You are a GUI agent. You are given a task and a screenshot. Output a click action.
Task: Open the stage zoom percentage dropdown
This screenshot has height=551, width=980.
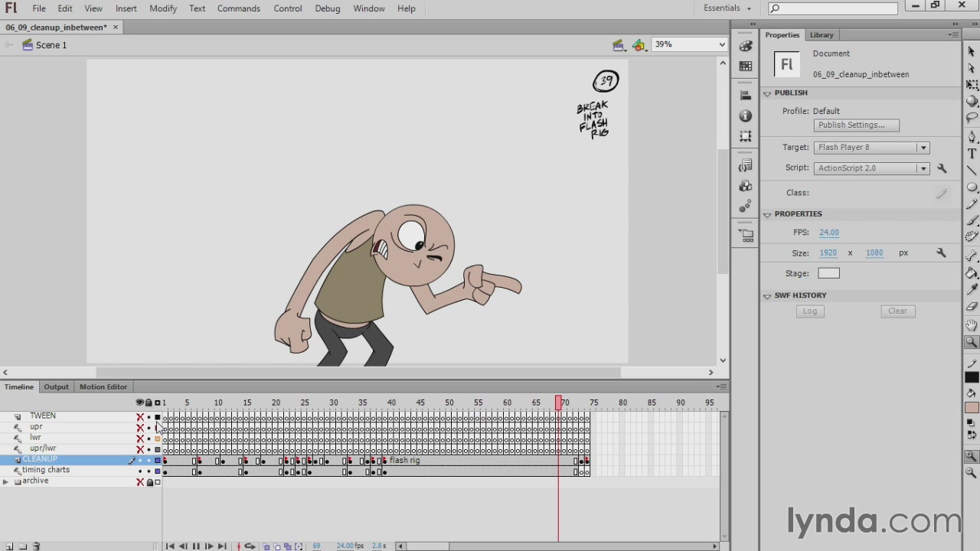(x=721, y=44)
